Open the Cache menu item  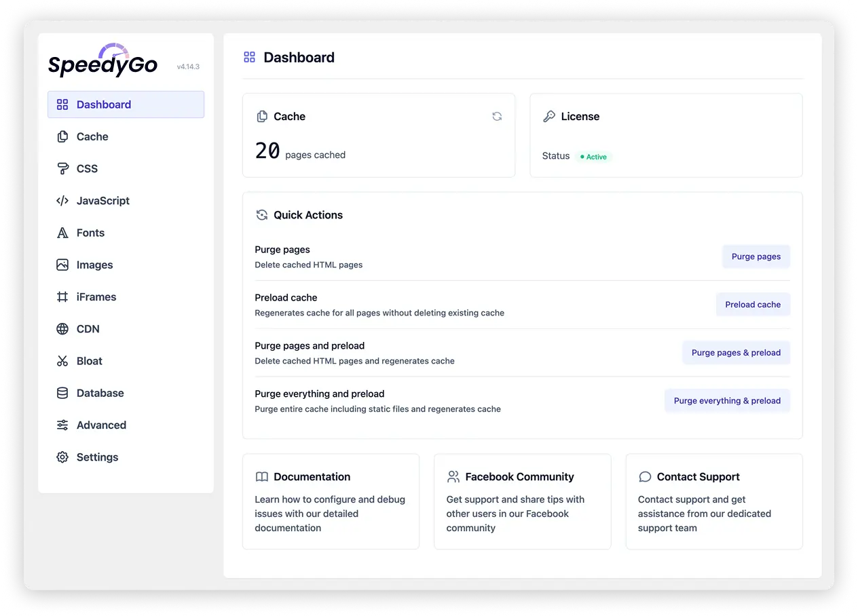(92, 137)
